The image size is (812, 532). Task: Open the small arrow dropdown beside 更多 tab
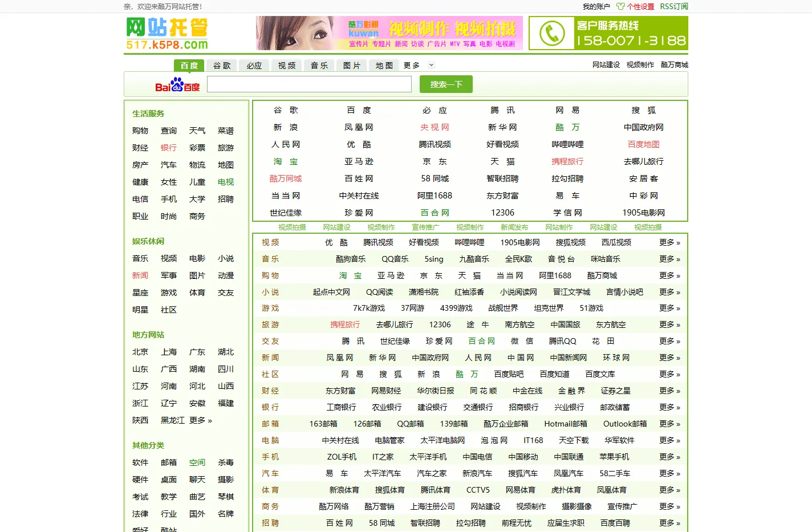(431, 65)
